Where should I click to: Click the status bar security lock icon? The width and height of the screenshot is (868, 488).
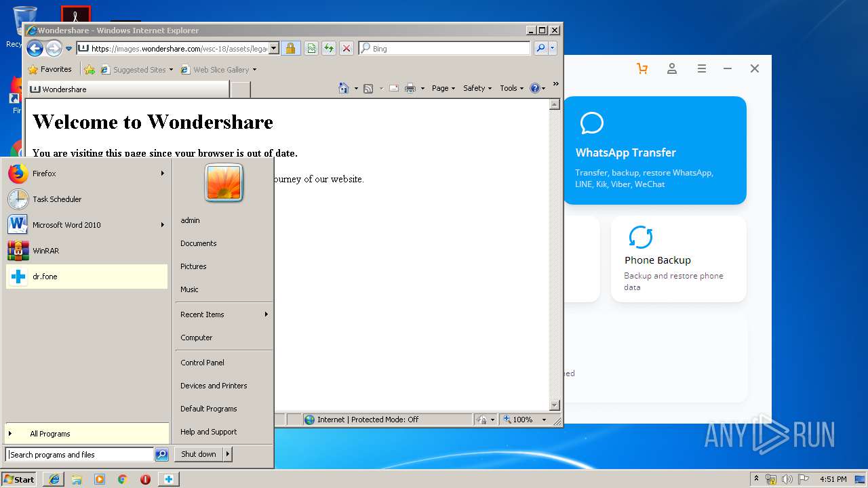pyautogui.click(x=481, y=420)
